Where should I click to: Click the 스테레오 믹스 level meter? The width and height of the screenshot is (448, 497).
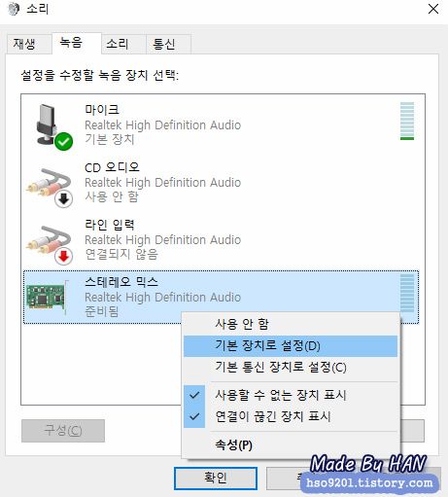[407, 294]
